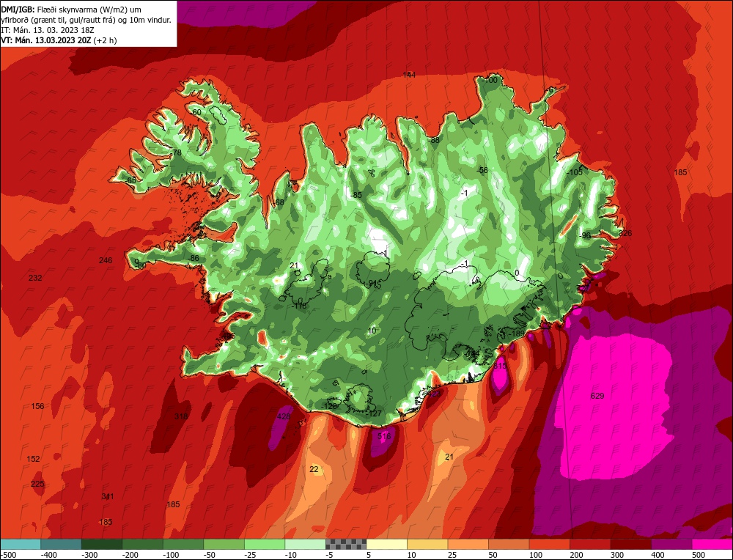
Task: Pick the magenta legend swatch above 500
Action: [x=712, y=544]
